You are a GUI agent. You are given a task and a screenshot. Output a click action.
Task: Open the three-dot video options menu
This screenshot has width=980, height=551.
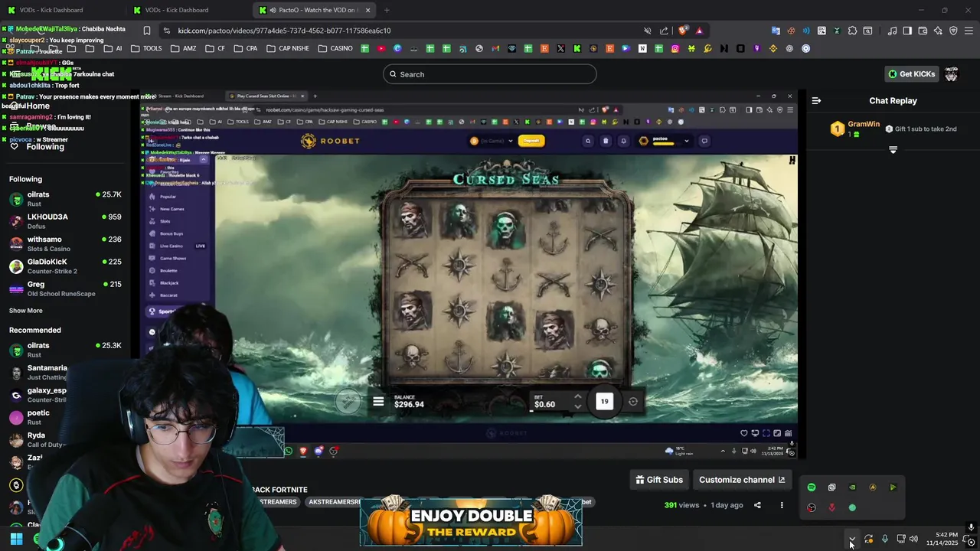(x=782, y=505)
